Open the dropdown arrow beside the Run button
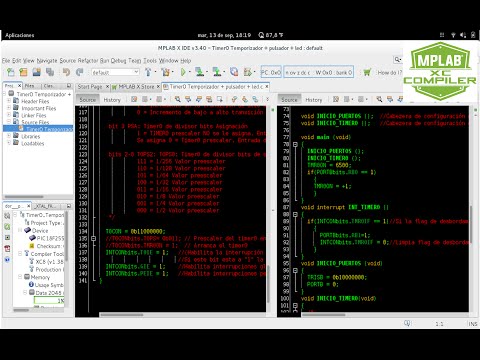Screen dimensions: 480x360 click(189, 72)
